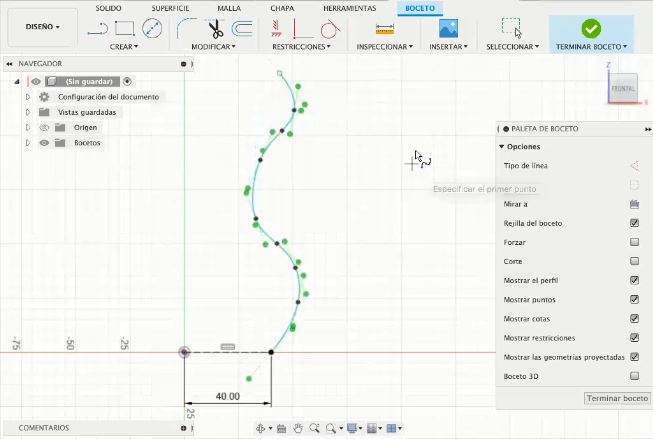Select the BOCETO tab

[x=420, y=8]
